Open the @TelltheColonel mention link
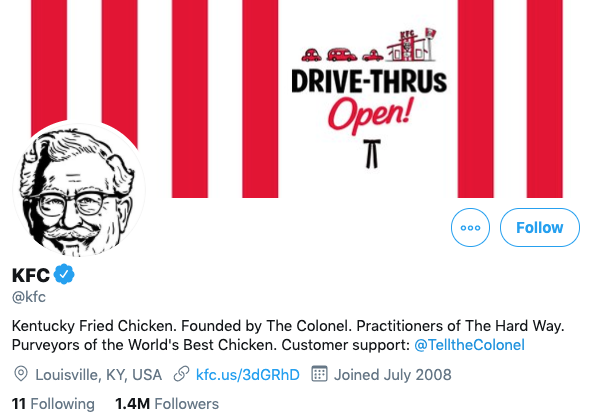Viewport: 589px width, 418px height. coord(469,345)
